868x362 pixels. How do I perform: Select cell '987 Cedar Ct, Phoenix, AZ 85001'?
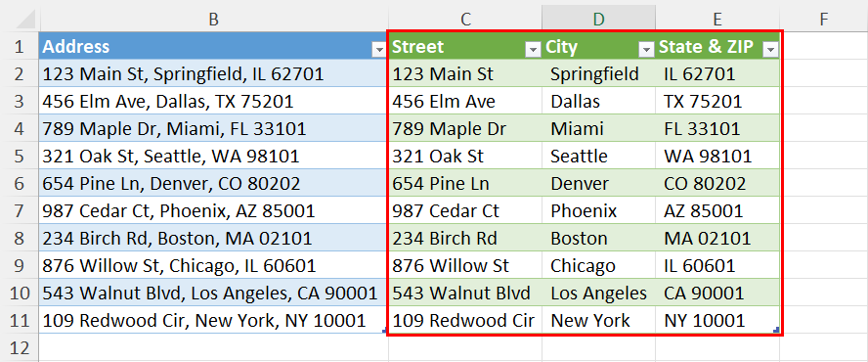tap(214, 210)
